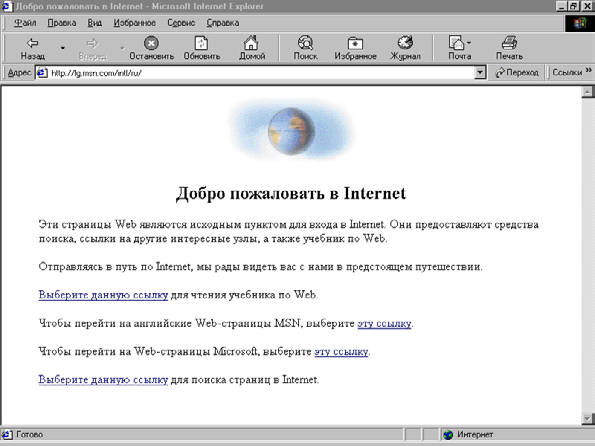
Task: Follow the link for reading the Web tutorial
Action: 103,295
